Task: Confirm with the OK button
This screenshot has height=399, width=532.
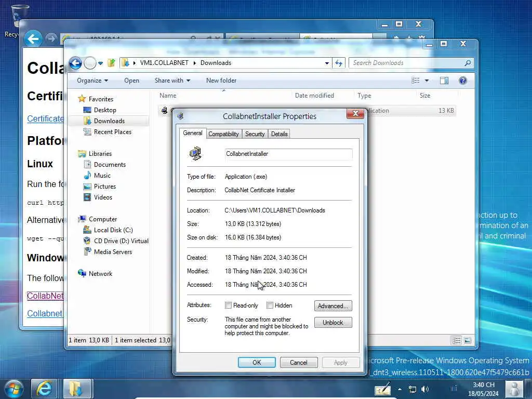Action: pos(257,362)
